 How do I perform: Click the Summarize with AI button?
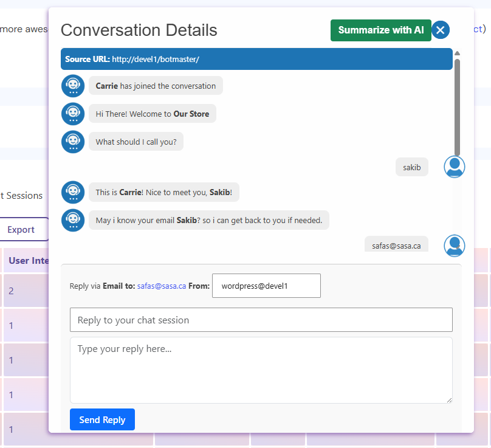381,30
